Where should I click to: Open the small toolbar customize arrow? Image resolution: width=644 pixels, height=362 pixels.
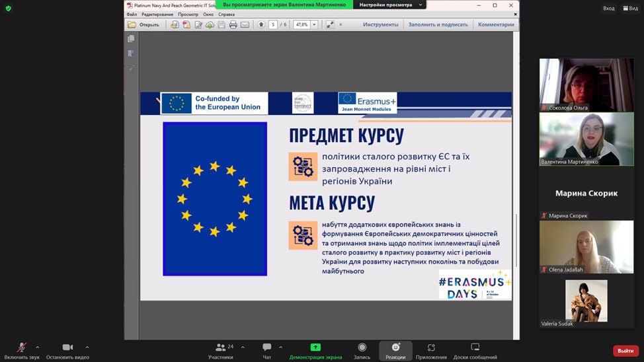pos(341,24)
